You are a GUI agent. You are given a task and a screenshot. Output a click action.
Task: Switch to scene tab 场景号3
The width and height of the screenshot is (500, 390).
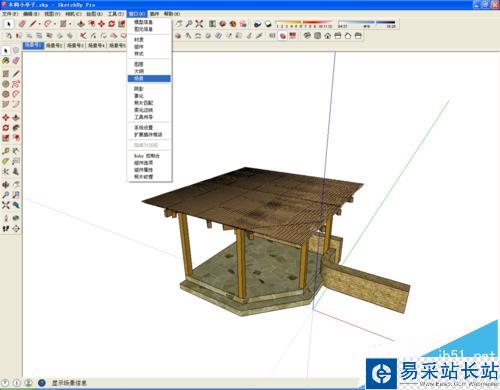75,45
